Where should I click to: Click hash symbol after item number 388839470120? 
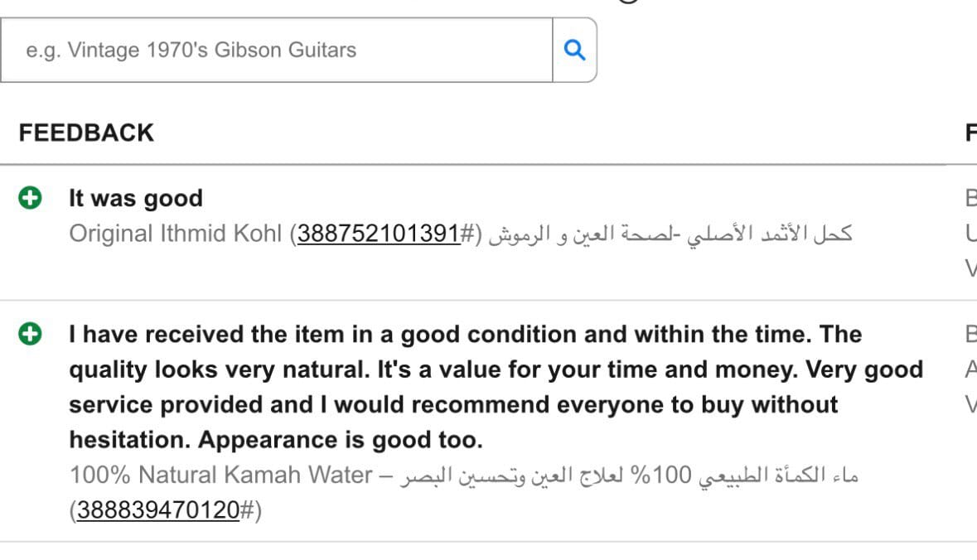[x=246, y=510]
